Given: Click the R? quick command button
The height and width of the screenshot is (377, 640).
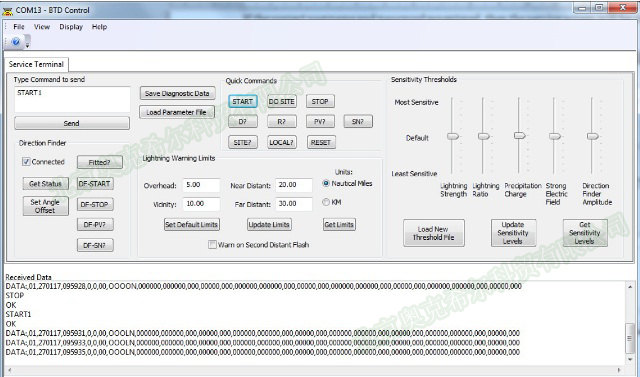Looking at the screenshot, I should [282, 121].
